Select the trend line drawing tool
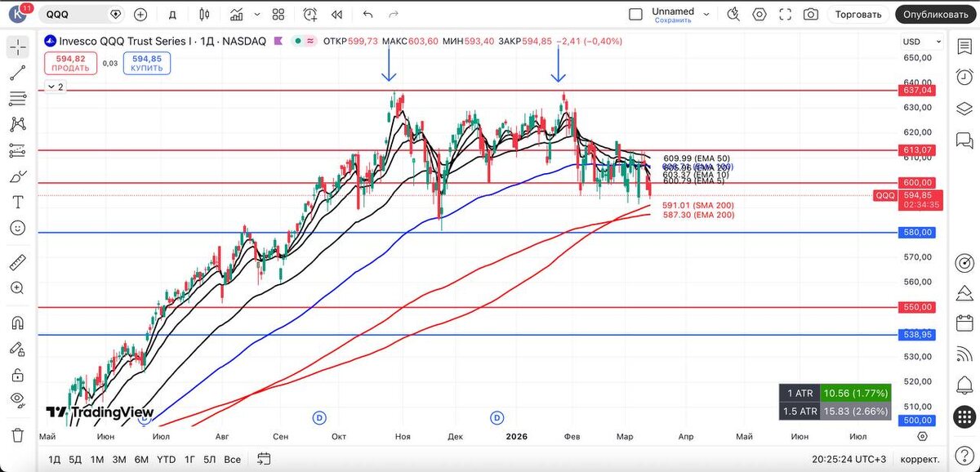The height and width of the screenshot is (472, 980). coord(17,73)
